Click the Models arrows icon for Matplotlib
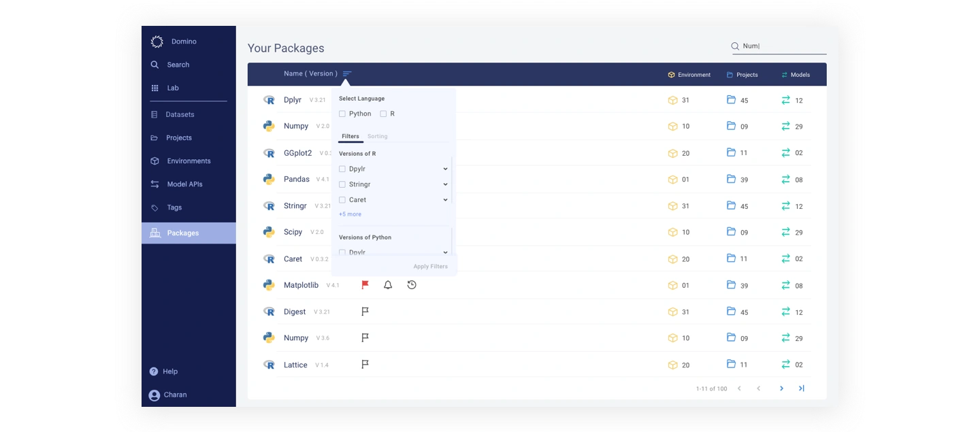This screenshot has width=980, height=432. [785, 285]
